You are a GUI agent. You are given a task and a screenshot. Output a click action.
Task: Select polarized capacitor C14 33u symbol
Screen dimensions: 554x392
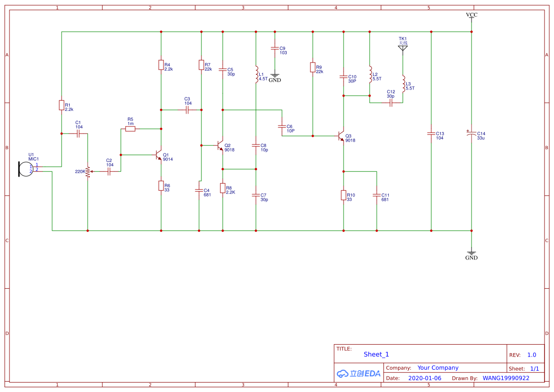(x=472, y=134)
